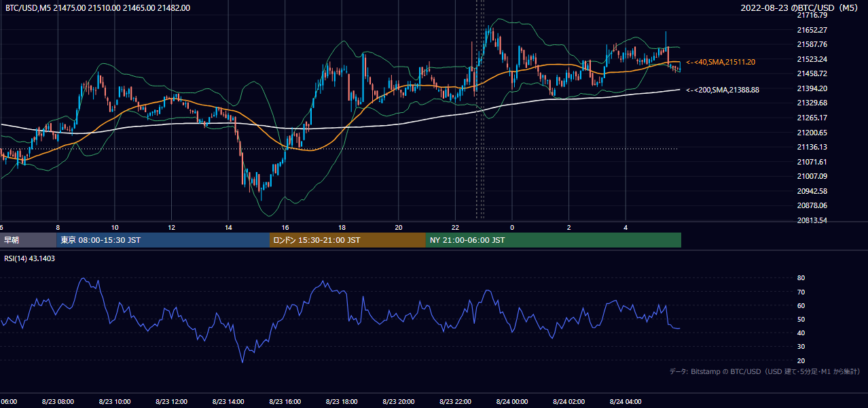868x408 pixels.
Task: Click the price axis value 21458.72
Action: 812,73
